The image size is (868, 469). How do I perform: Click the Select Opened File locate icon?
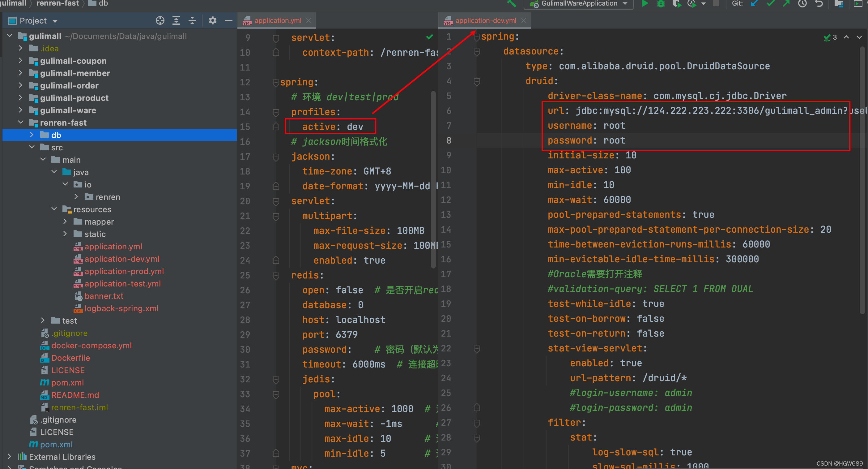pos(160,21)
